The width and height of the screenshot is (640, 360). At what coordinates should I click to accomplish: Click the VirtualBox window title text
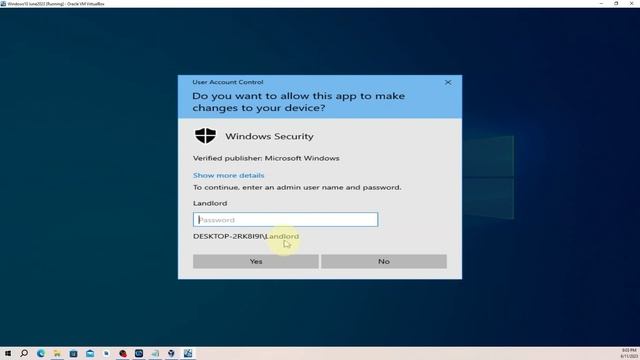(56, 4)
